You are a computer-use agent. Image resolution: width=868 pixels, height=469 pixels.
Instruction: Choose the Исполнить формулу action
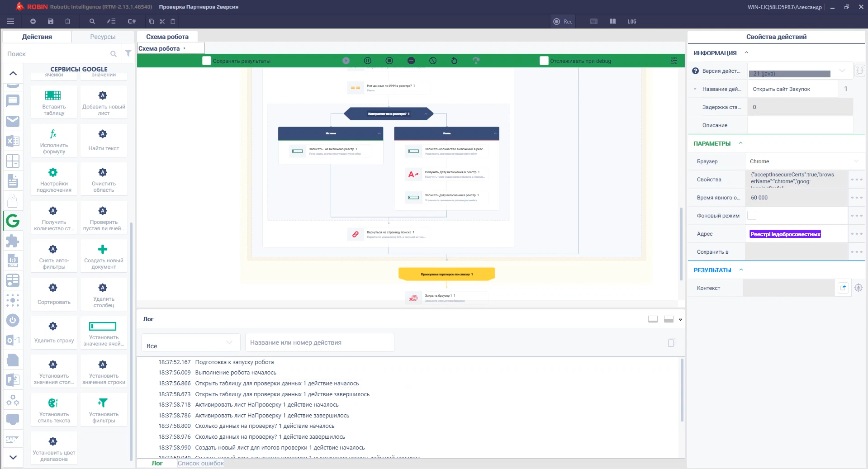54,141
